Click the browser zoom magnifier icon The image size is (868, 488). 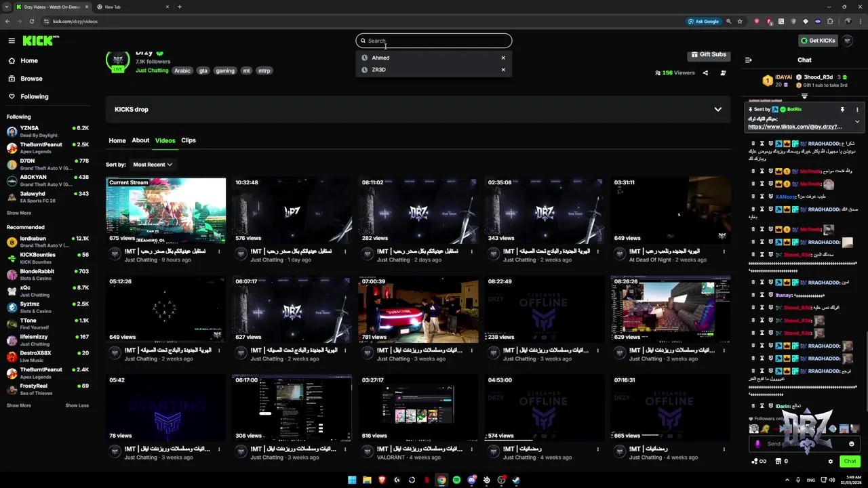tap(729, 21)
